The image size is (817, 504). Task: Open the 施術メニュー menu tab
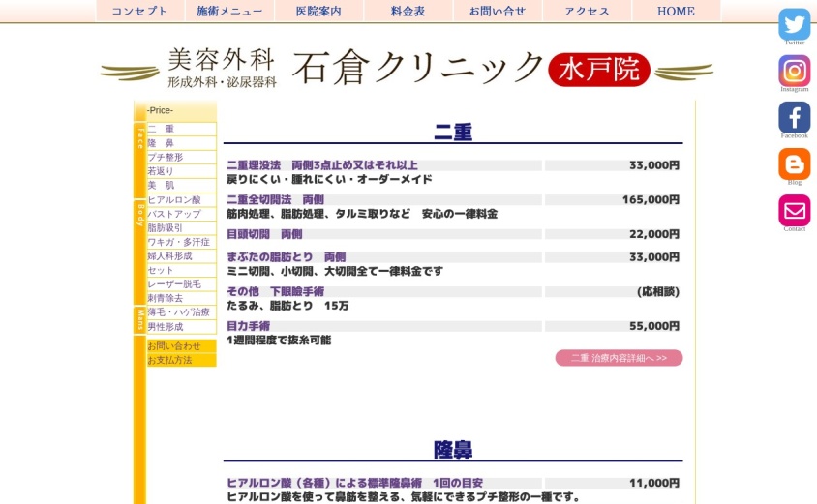pos(229,11)
